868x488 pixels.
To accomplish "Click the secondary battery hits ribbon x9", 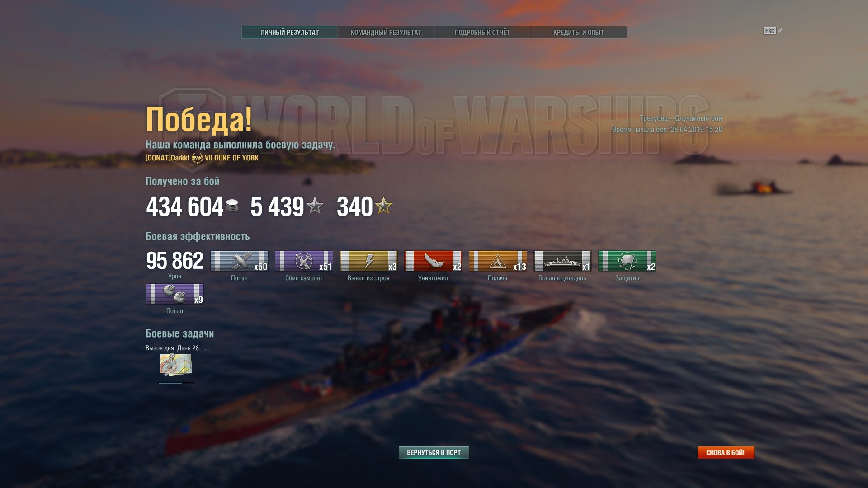I will point(175,294).
